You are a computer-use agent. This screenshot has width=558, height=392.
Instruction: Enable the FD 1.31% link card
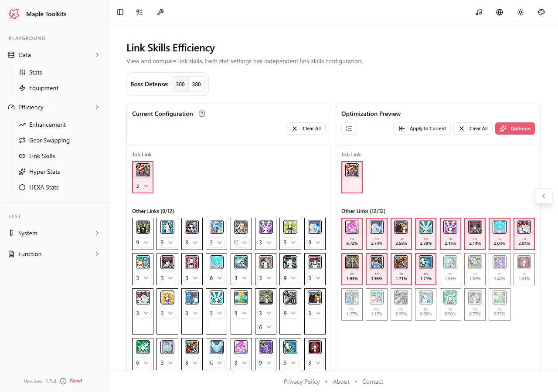point(524,269)
